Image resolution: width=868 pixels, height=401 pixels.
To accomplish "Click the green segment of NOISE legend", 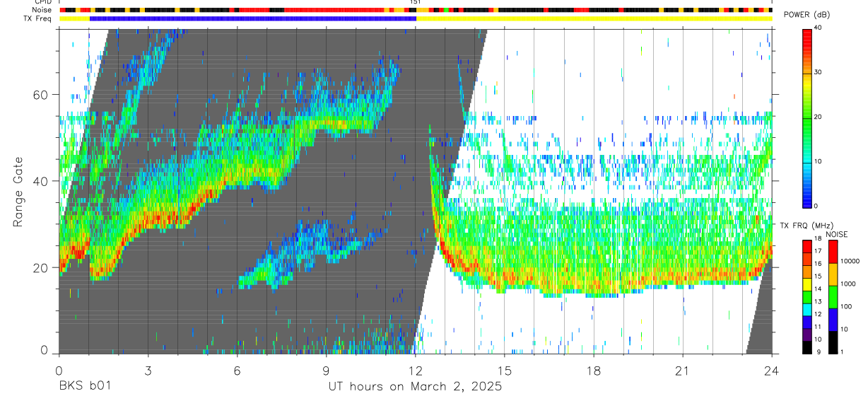I will (x=833, y=297).
